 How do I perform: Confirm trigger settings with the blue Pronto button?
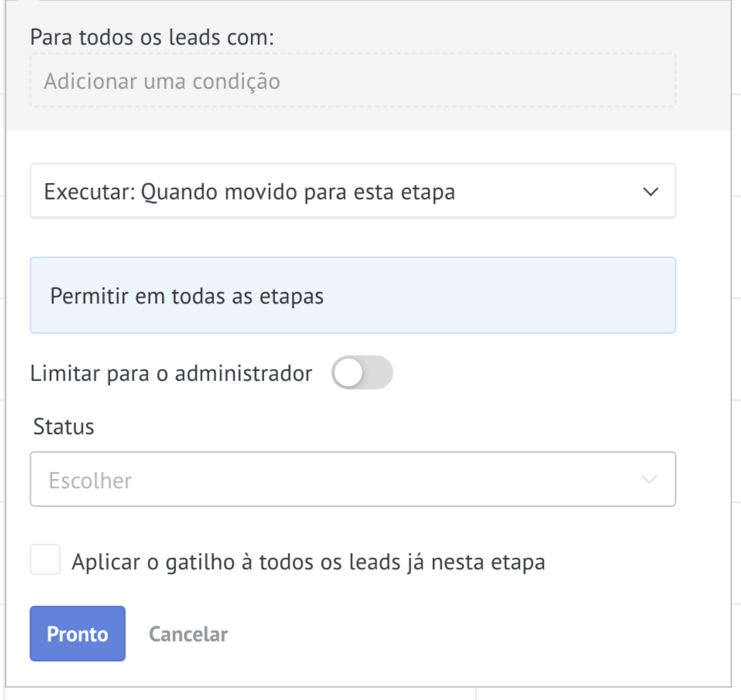[x=78, y=634]
